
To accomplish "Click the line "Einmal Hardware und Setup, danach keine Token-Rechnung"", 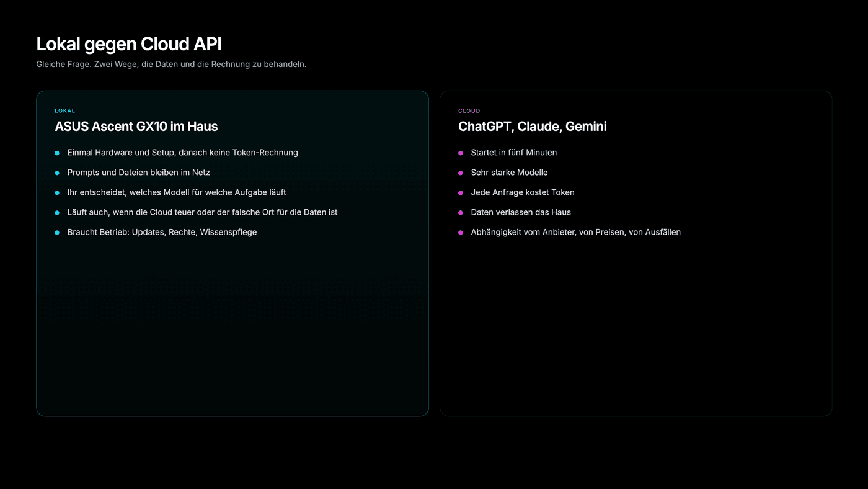I will (183, 153).
